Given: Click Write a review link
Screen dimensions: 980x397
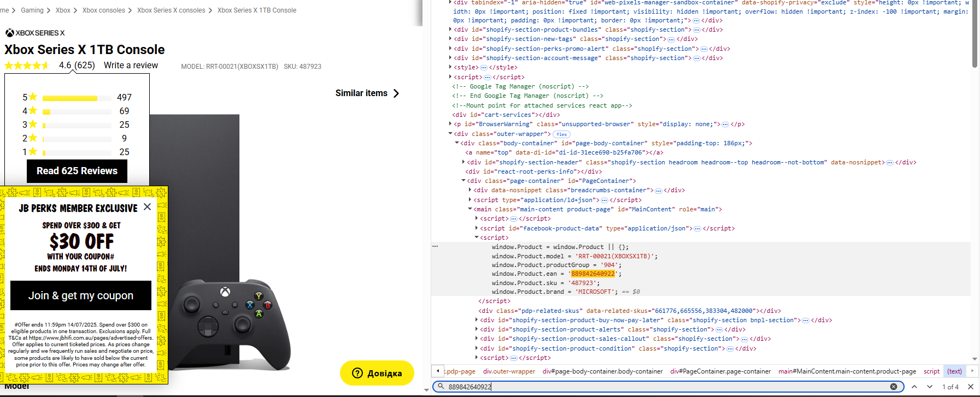Looking at the screenshot, I should [x=131, y=65].
